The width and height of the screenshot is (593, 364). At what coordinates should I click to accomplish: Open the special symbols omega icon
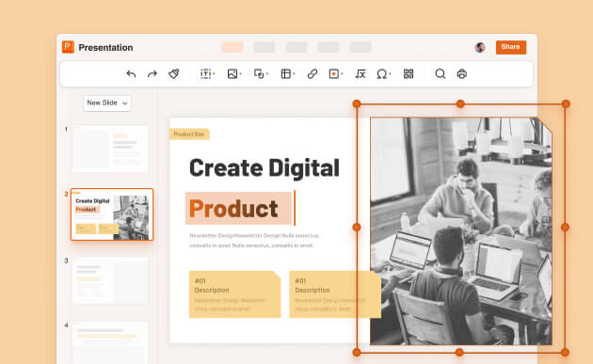coord(381,73)
